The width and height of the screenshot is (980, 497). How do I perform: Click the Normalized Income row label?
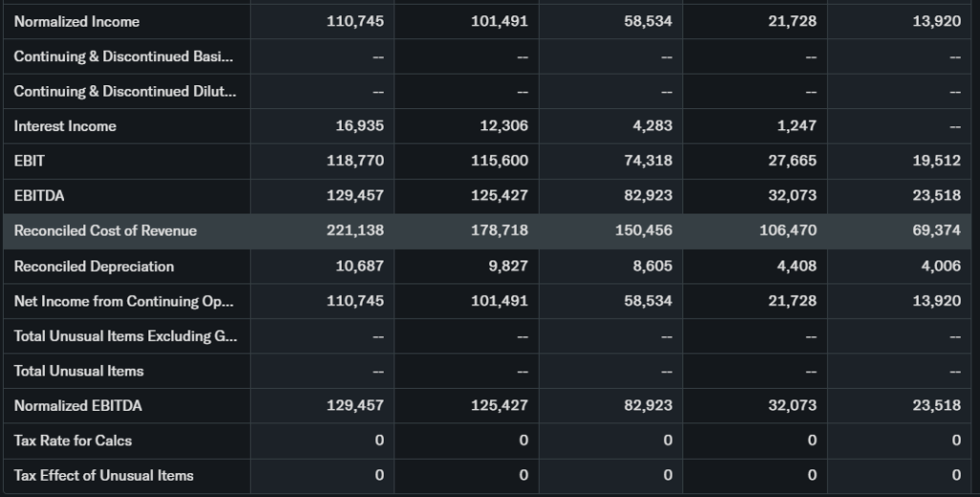77,21
